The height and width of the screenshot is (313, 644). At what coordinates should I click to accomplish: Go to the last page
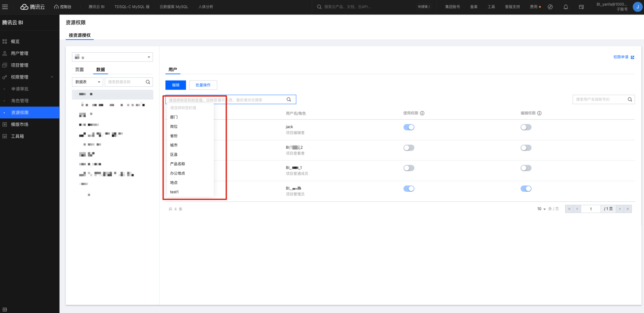tap(627, 209)
